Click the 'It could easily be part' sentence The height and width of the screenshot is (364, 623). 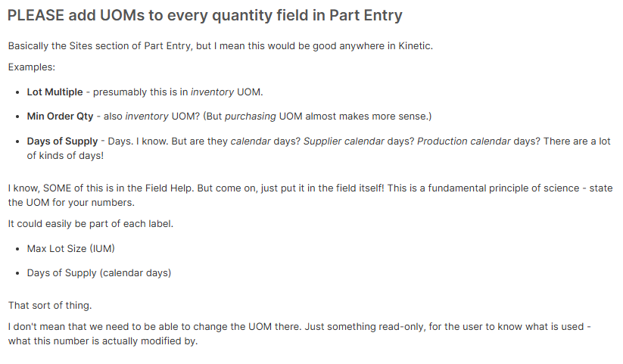point(91,224)
